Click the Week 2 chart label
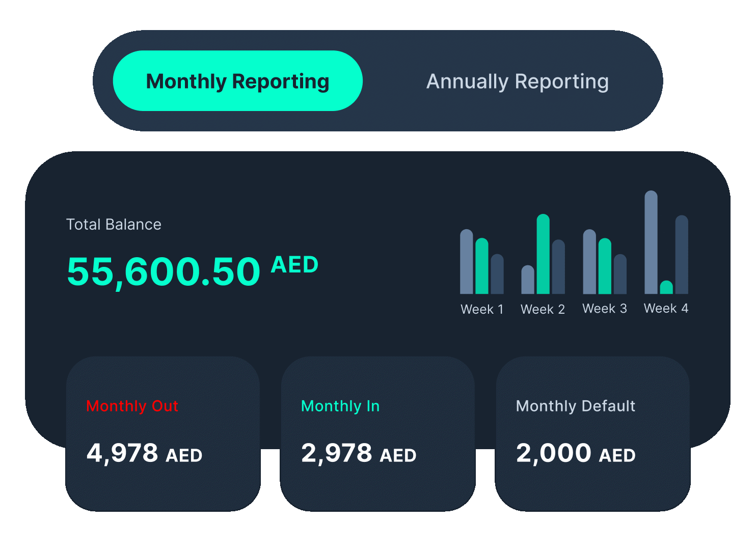The height and width of the screenshot is (550, 756). 543,309
